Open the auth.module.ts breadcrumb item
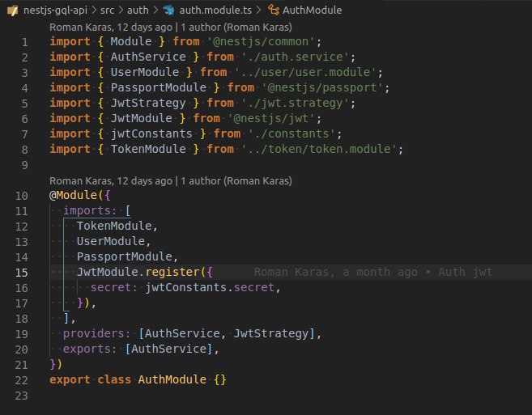The image size is (532, 415). pyautogui.click(x=215, y=11)
